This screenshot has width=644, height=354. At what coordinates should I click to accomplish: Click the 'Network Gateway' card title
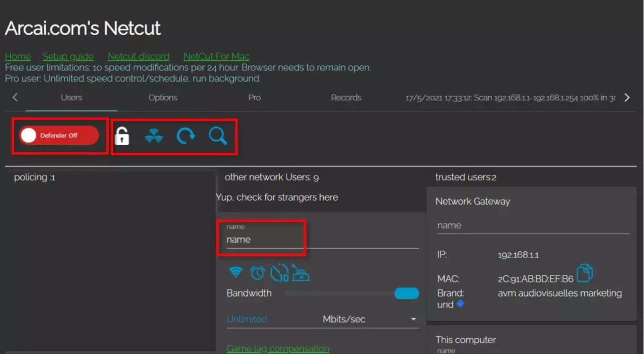(473, 201)
